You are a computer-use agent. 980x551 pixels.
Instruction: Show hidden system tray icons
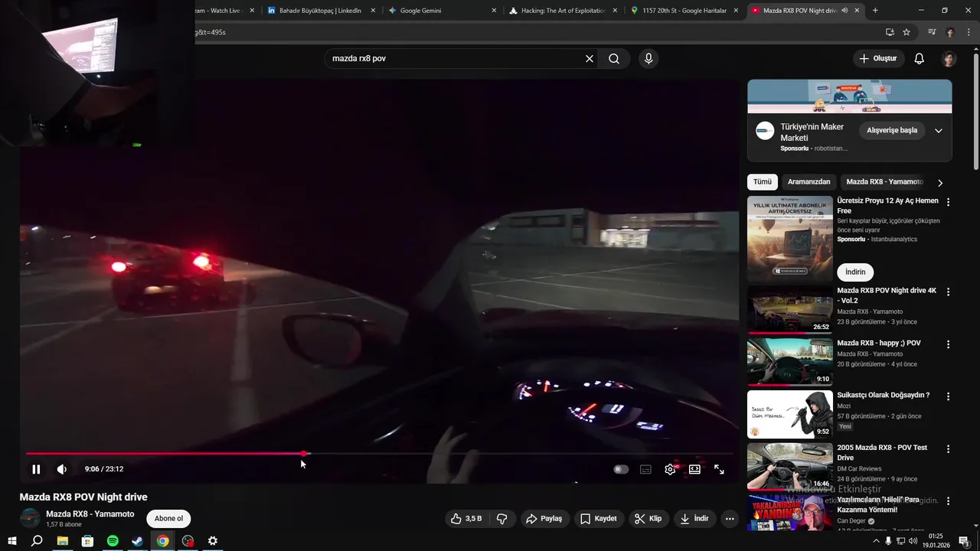[876, 541]
